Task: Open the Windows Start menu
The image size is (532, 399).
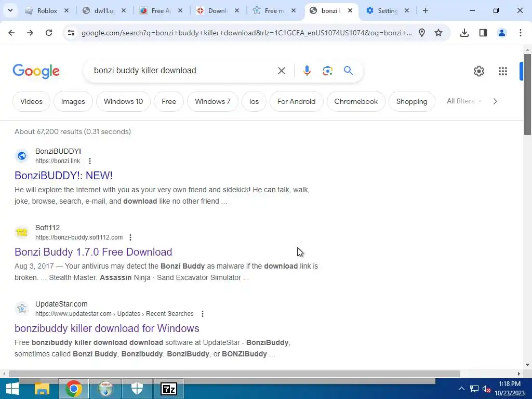Action: click(12, 389)
